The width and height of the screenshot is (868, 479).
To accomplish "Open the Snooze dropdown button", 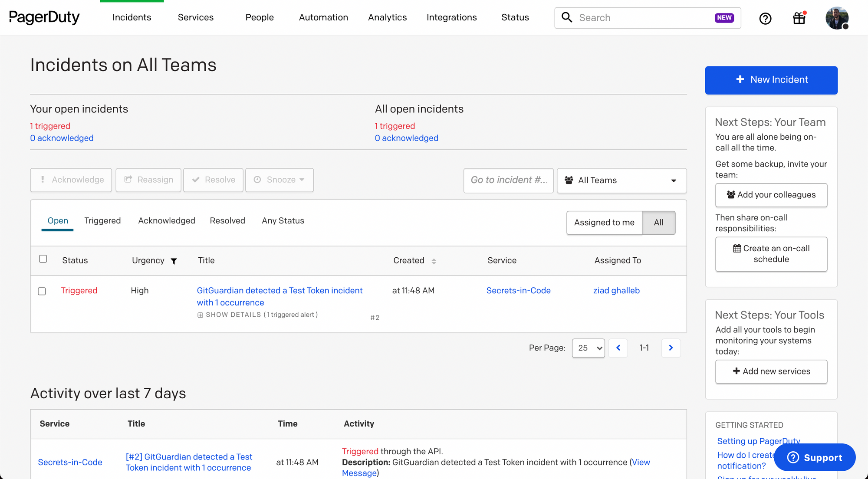I will tap(279, 180).
